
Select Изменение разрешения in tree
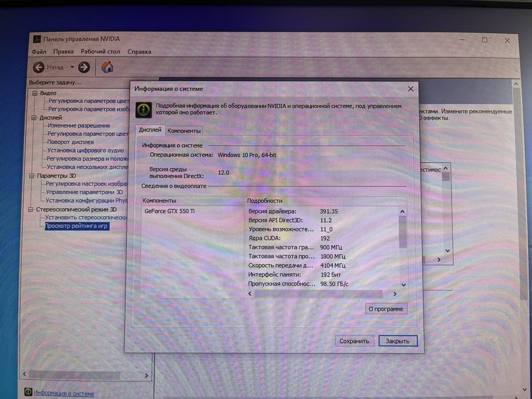pyautogui.click(x=79, y=125)
